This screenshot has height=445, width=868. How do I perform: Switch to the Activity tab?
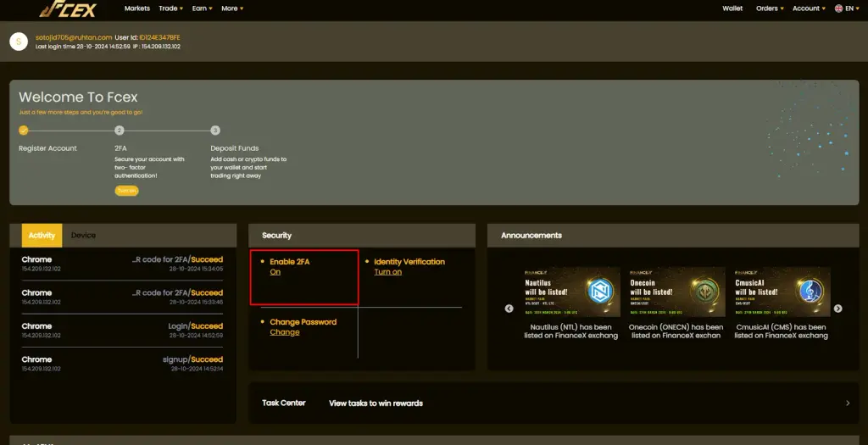(42, 236)
